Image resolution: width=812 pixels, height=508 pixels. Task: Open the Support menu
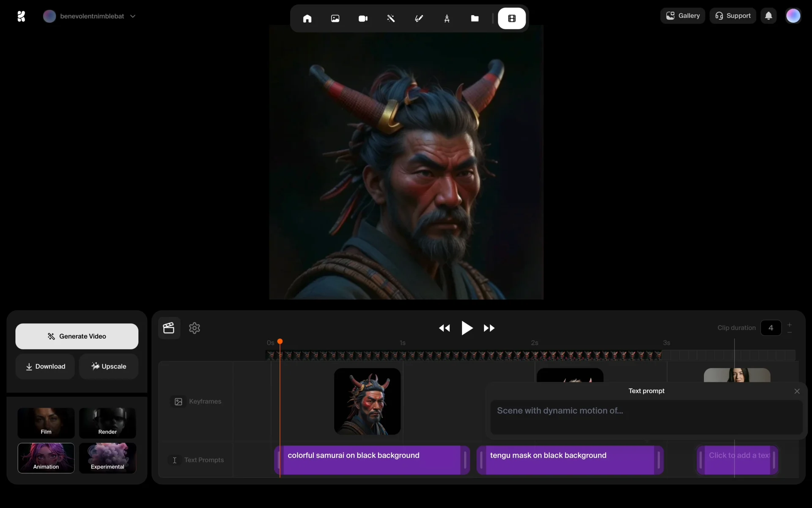click(732, 16)
